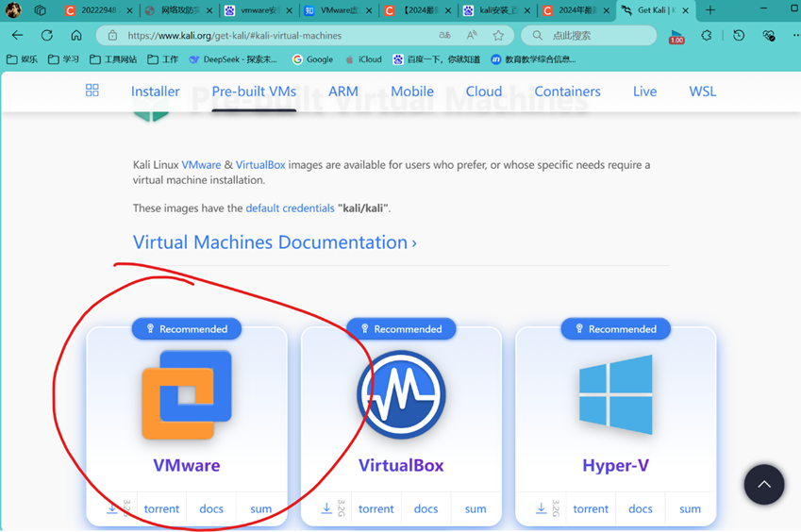801x532 pixels.
Task: Select Mobile in page navigation
Action: tap(412, 91)
